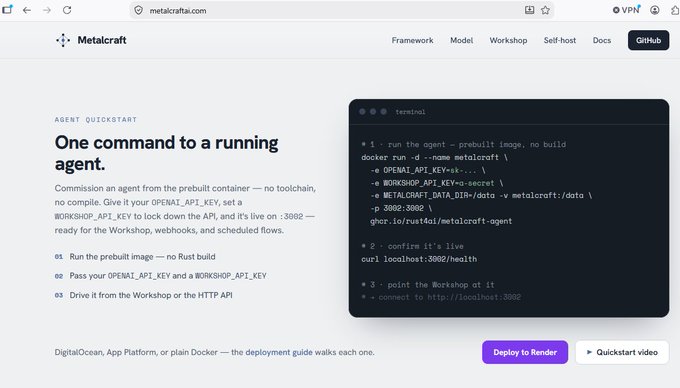Click step 02 'Pass your OPENAI_API_KEY' text

168,276
